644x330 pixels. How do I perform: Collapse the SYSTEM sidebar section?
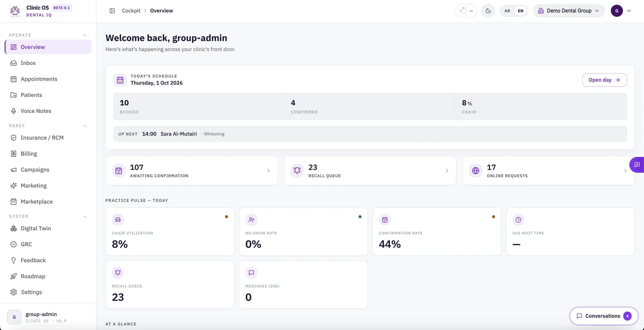coord(85,217)
